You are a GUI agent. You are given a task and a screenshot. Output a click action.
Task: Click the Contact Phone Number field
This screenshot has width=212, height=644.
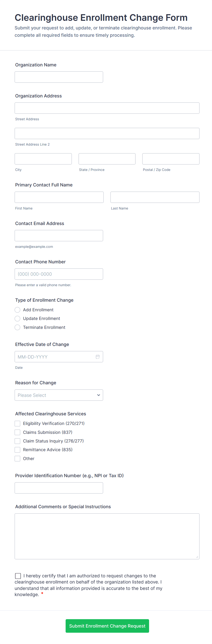59,274
